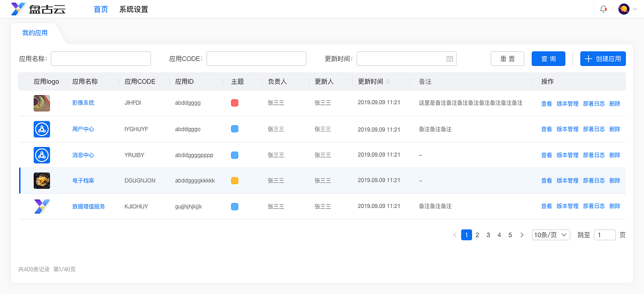Image resolution: width=644 pixels, height=294 pixels.
Task: Click orange theme swatch for 电子档案
Action: coord(234,181)
